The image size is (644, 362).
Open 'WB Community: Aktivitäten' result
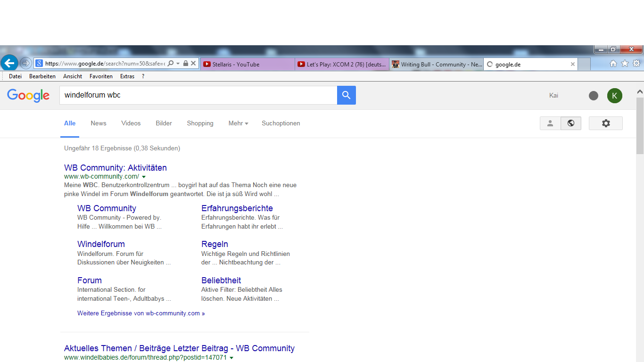[116, 168]
